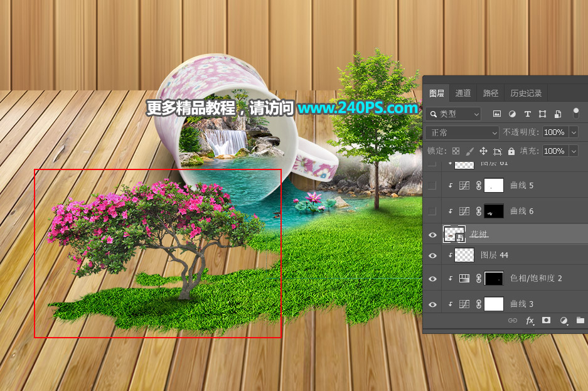Lock transparent pixels icon
The height and width of the screenshot is (391, 588).
(456, 151)
